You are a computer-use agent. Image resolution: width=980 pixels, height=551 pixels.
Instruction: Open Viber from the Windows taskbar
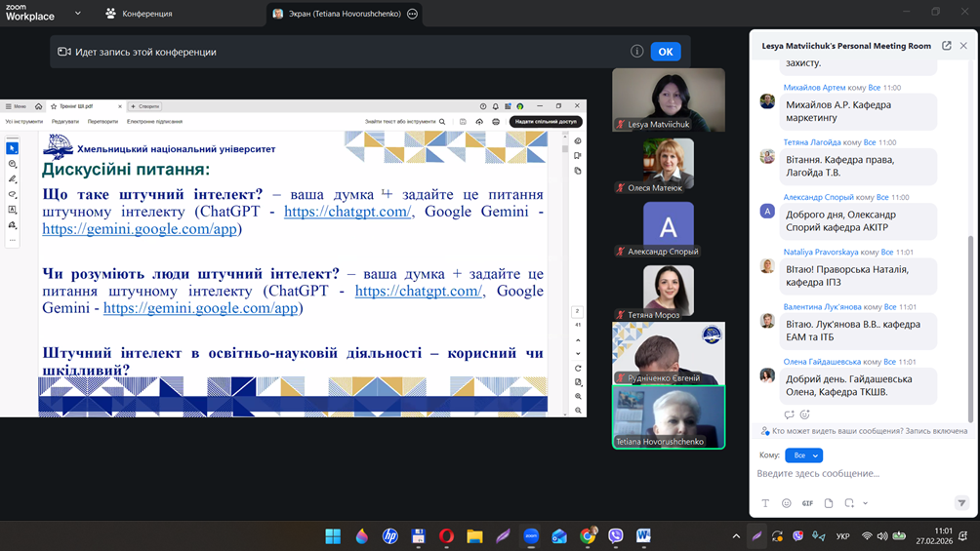(616, 536)
